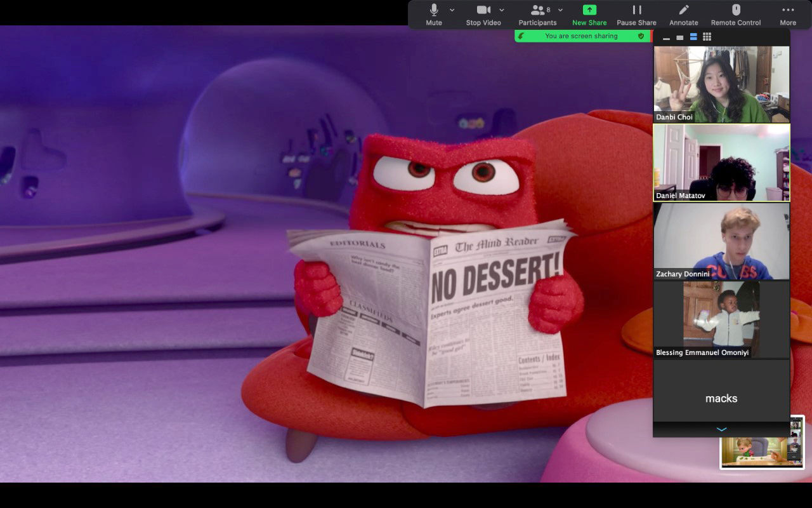812x508 pixels.
Task: Select Zachary Donnini's video tile
Action: click(x=722, y=241)
